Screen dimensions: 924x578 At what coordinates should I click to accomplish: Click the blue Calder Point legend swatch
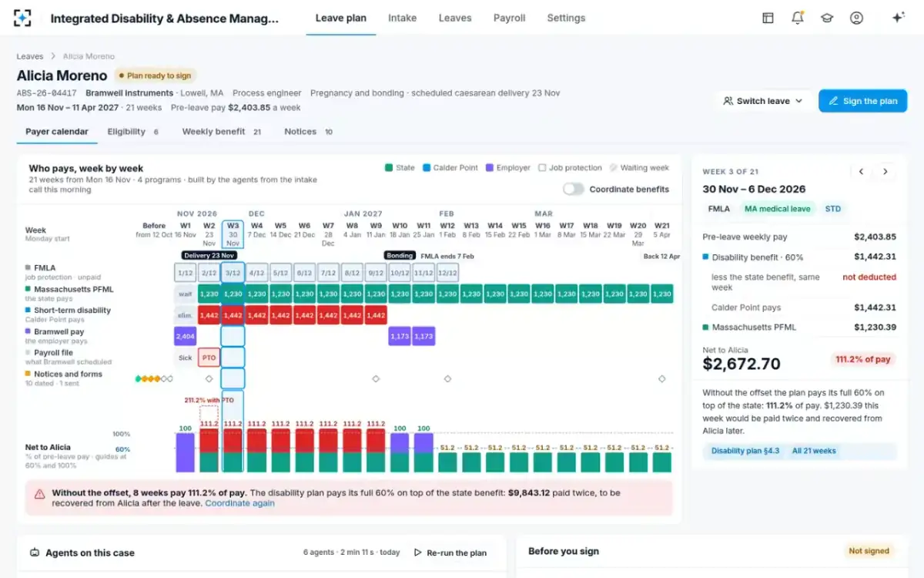pyautogui.click(x=427, y=167)
